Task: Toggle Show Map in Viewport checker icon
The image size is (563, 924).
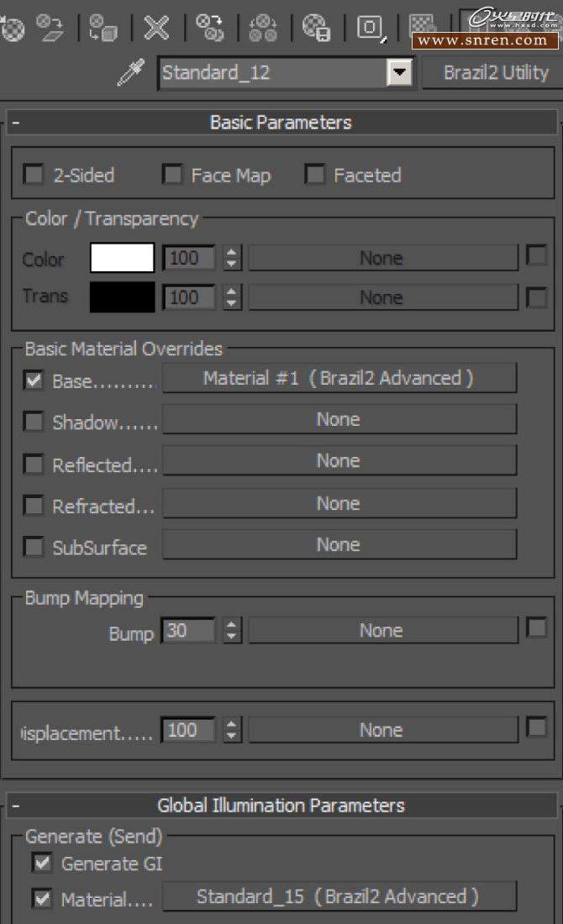Action: (423, 24)
